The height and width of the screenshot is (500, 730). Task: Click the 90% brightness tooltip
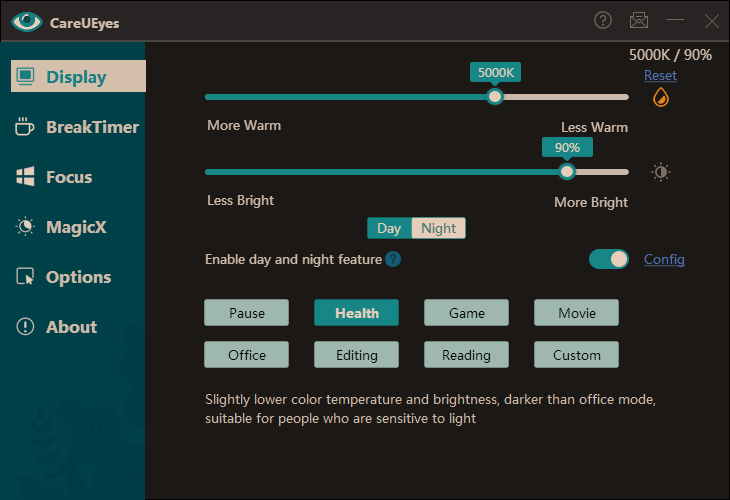click(x=567, y=148)
